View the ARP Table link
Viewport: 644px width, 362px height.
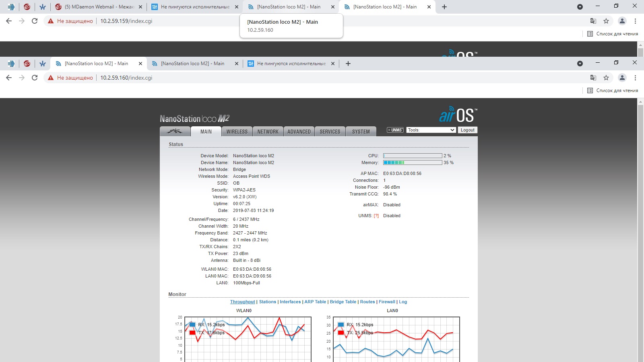pos(315,302)
